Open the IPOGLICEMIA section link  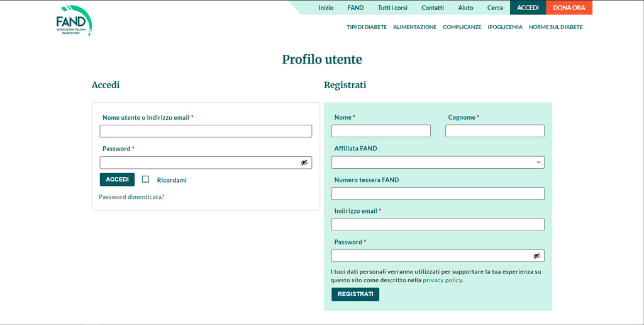504,27
